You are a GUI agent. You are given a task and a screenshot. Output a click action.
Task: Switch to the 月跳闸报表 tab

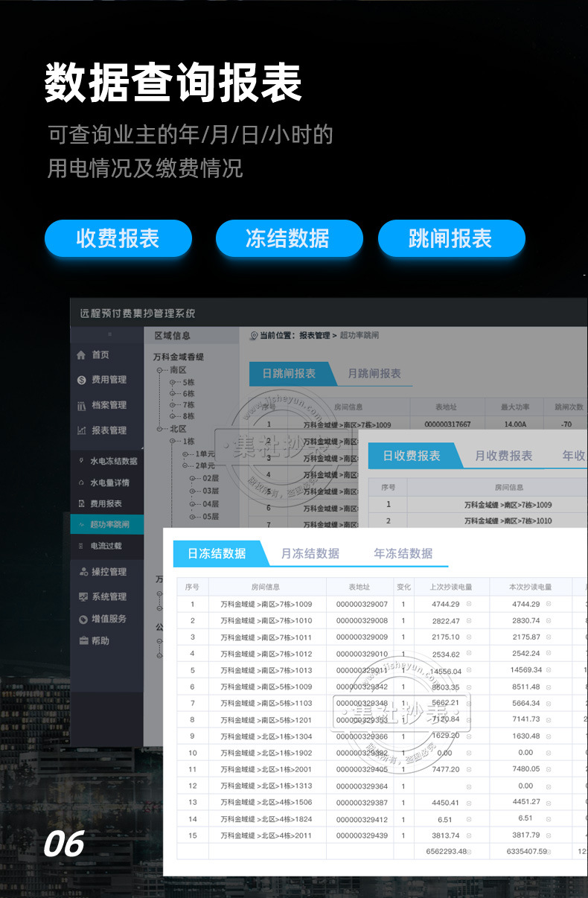point(374,374)
